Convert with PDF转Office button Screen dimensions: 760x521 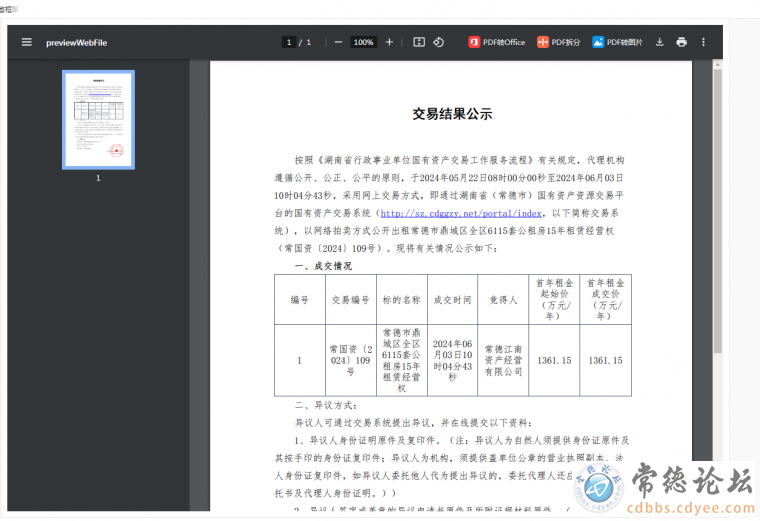click(497, 42)
